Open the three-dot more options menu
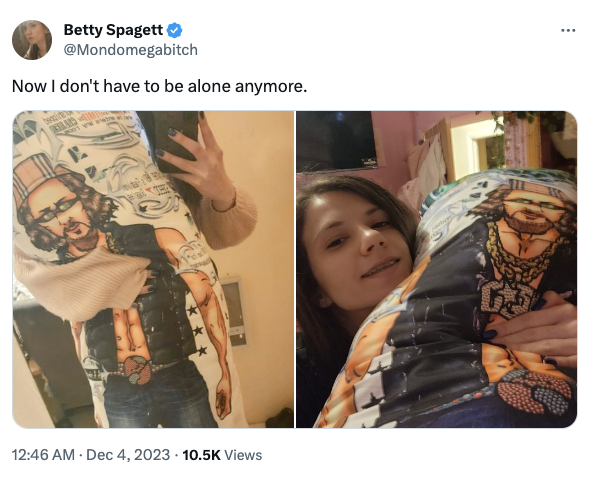This screenshot has height=478, width=589. [x=568, y=30]
